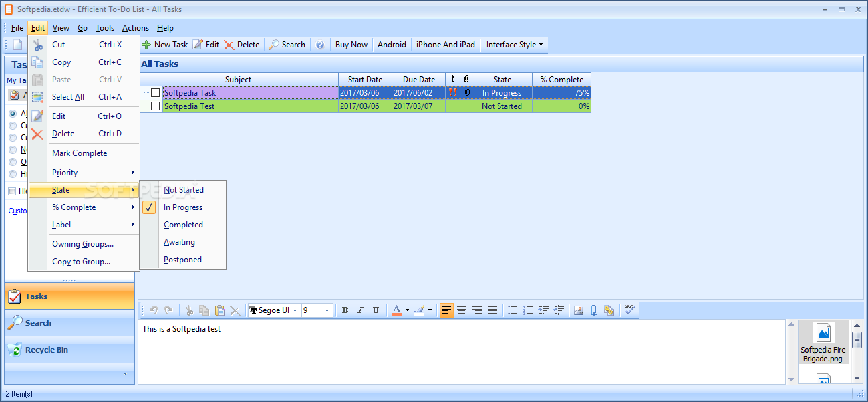
Task: Click the New Task plus icon
Action: tap(146, 45)
